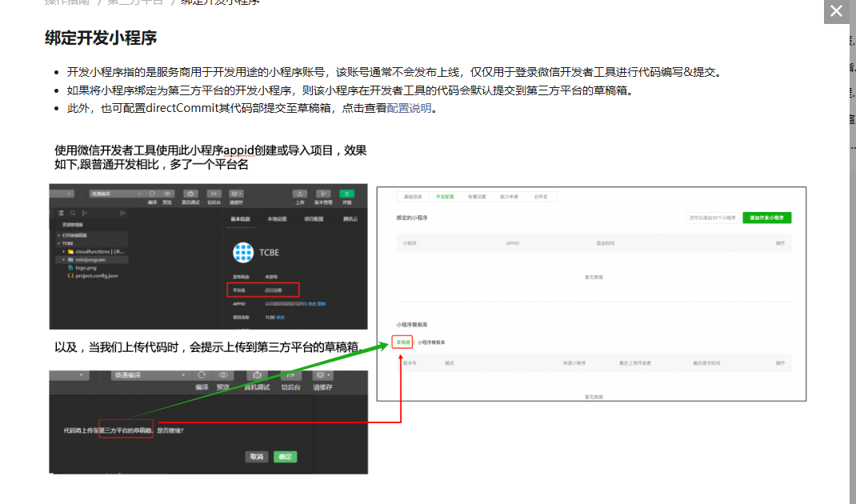This screenshot has height=504, width=856.
Task: Select the 能力申请 tab in the platform page
Action: click(x=509, y=197)
